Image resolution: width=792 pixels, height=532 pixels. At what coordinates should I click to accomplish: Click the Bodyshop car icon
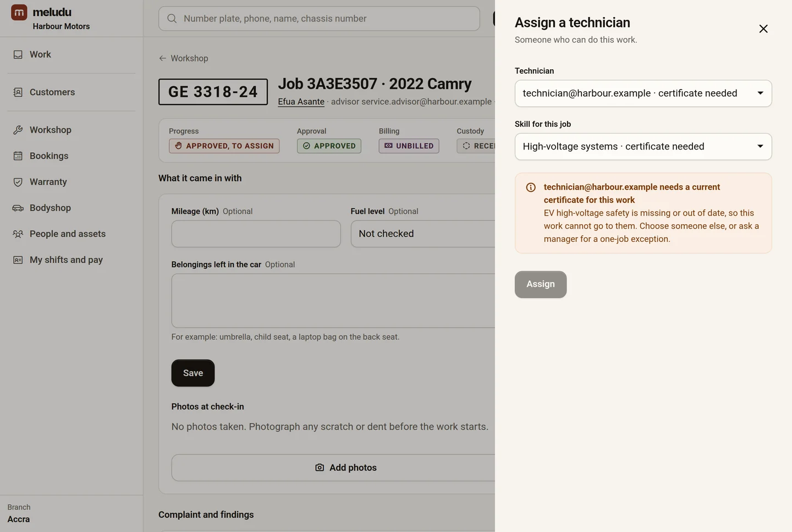pos(18,208)
